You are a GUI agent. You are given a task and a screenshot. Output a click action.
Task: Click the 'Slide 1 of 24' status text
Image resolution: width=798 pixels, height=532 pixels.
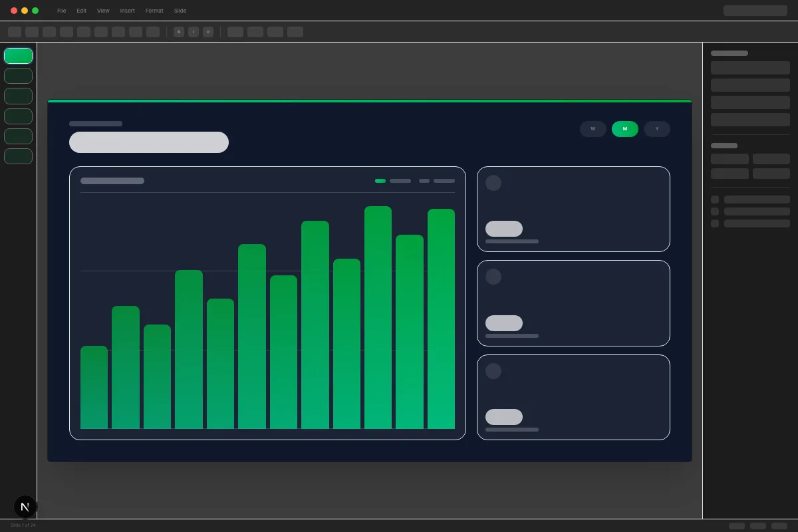(23, 525)
